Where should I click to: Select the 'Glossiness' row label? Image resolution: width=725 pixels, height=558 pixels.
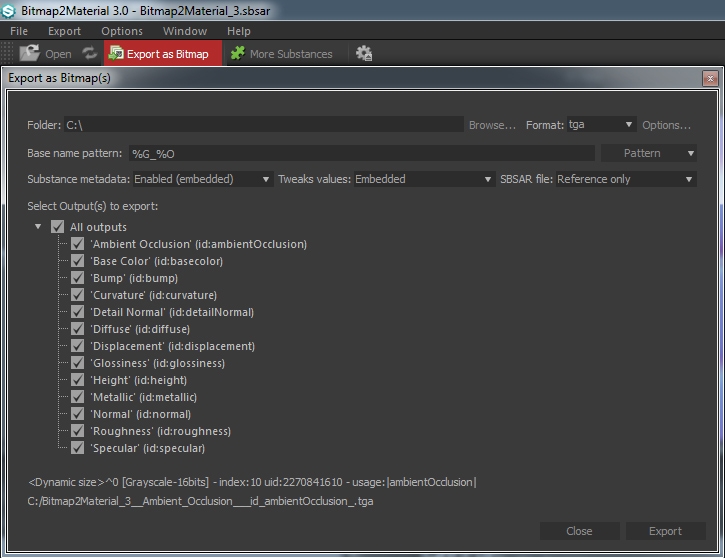158,363
